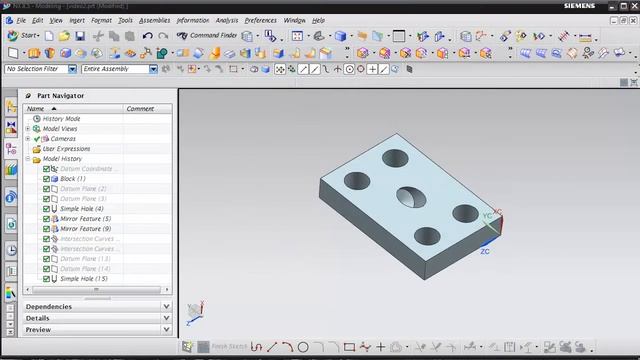Open the Format menu
640x360 pixels.
coord(101,20)
